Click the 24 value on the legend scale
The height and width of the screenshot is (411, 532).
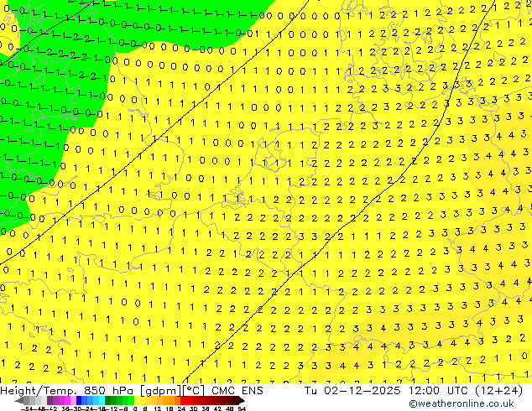pyautogui.click(x=181, y=408)
